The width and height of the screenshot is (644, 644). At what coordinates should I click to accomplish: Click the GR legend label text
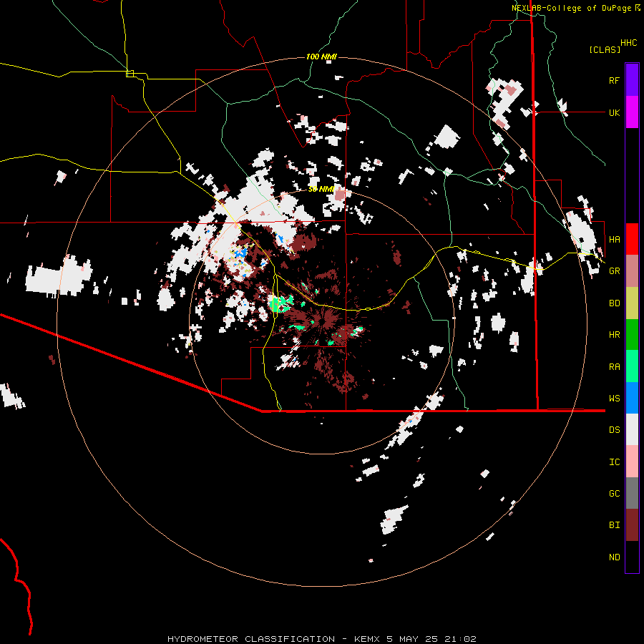[x=614, y=271]
